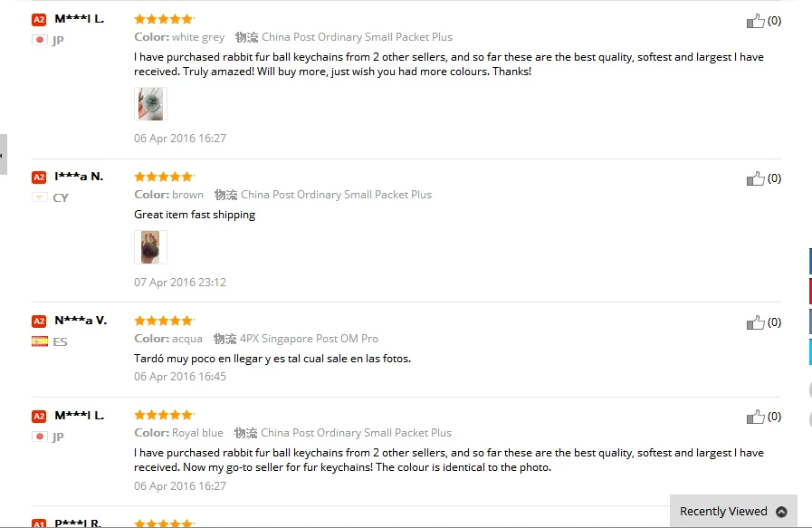Like the white grey keychain review
Screen dimensions: 812x528
click(756, 21)
